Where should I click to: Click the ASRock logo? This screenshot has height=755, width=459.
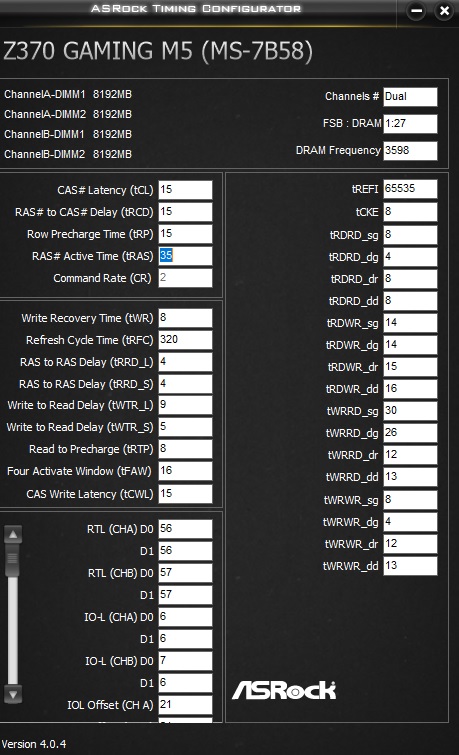click(x=285, y=690)
